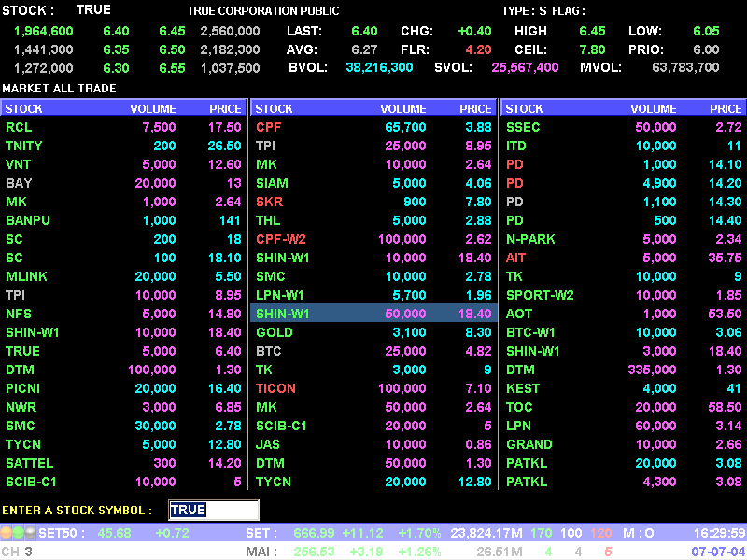Click the JAS stock symbol
Viewport: 747px width, 560px height.
[x=268, y=444]
